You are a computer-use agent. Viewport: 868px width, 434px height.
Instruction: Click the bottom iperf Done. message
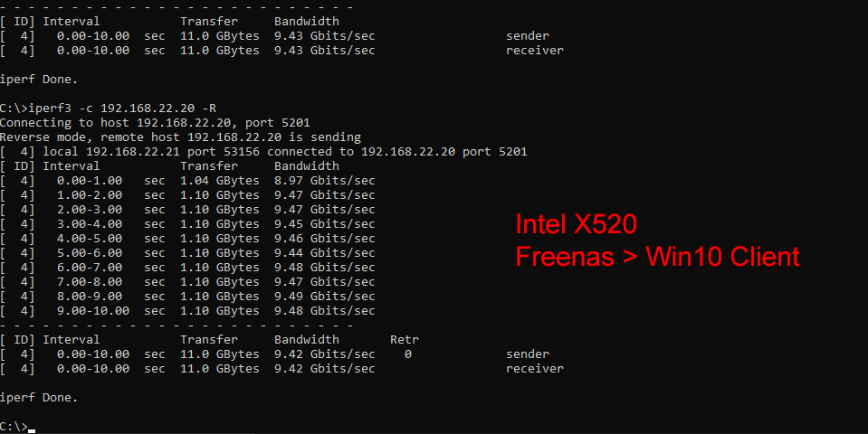coord(39,398)
